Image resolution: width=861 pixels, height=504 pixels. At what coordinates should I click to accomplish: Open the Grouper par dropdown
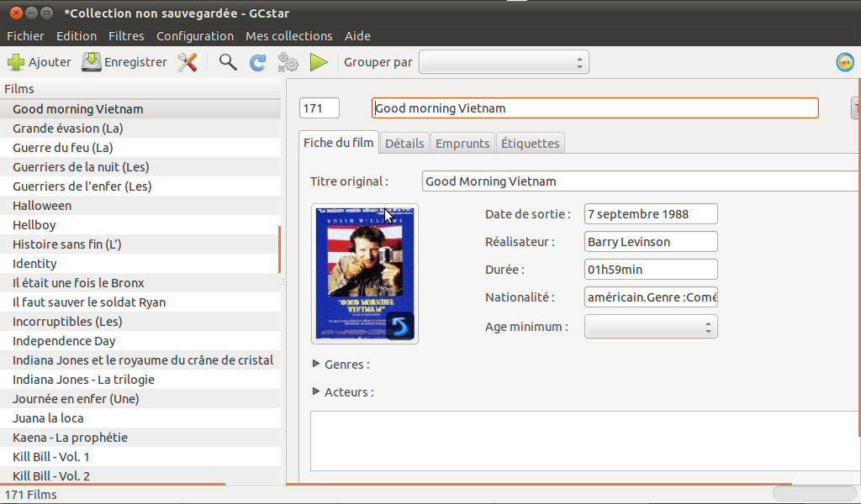pyautogui.click(x=504, y=62)
